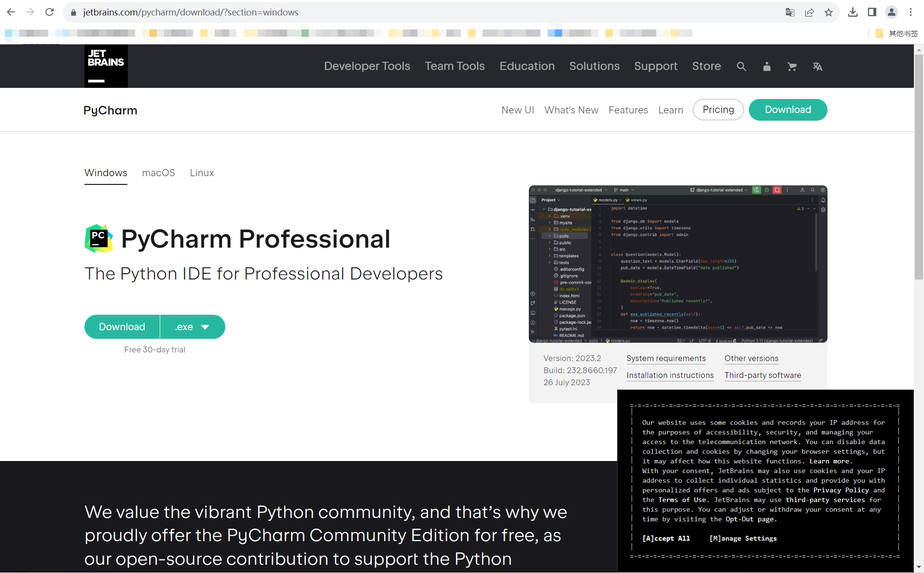This screenshot has width=924, height=573.
Task: Click the scrollbar down arrow
Action: point(919,567)
